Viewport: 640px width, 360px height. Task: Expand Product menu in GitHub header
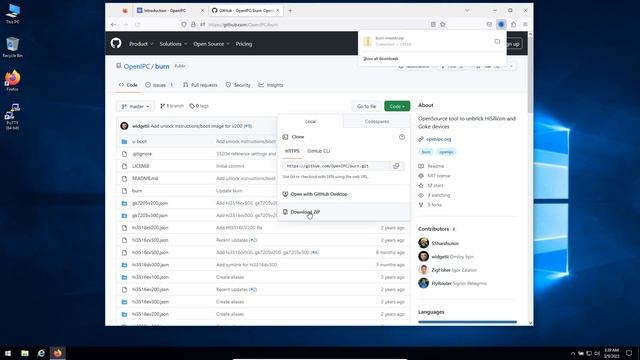point(141,44)
